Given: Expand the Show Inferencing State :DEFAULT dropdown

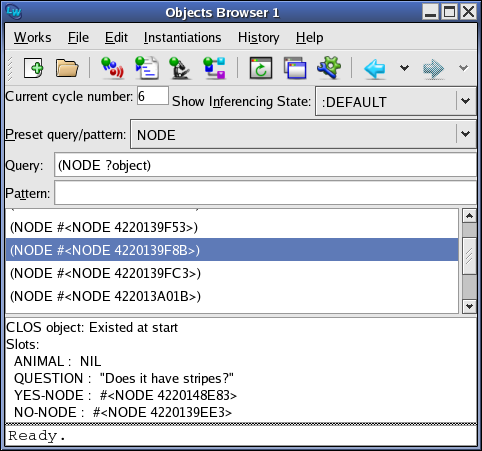Looking at the screenshot, I should click(x=465, y=101).
